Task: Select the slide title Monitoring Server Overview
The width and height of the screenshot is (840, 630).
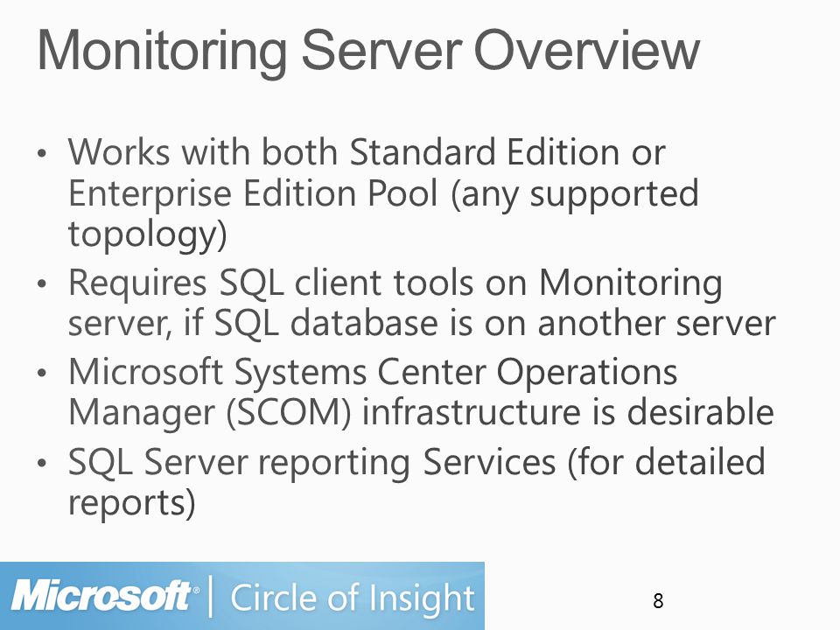Action: coord(368,51)
